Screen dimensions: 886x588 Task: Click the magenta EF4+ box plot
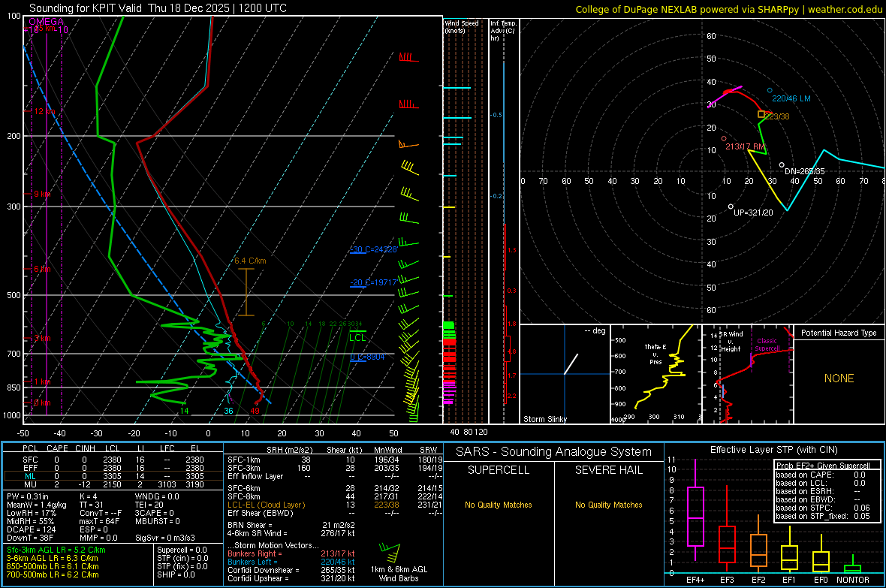695,511
